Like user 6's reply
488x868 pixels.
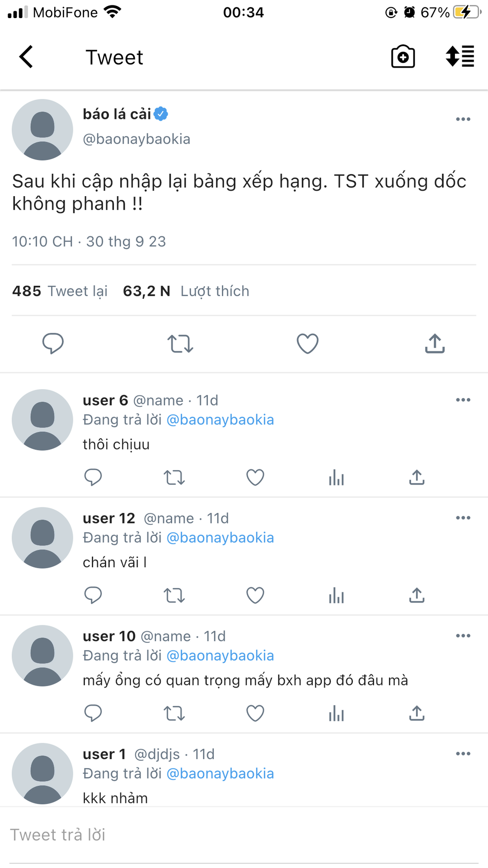click(x=255, y=477)
